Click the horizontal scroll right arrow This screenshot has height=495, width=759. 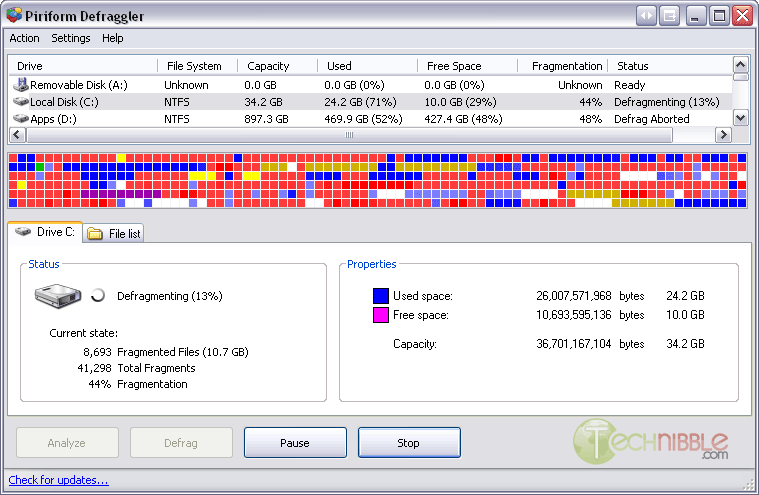pyautogui.click(x=723, y=135)
